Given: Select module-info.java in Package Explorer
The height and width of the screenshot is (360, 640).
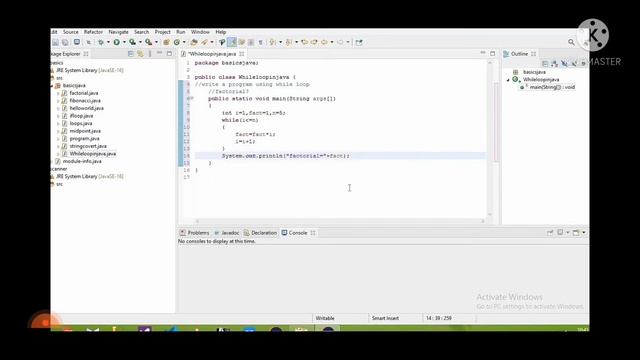Looking at the screenshot, I should 82,161.
